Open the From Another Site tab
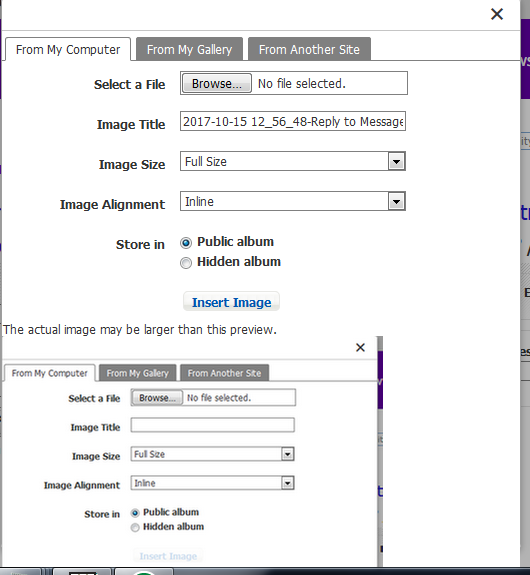The width and height of the screenshot is (530, 575). click(309, 49)
